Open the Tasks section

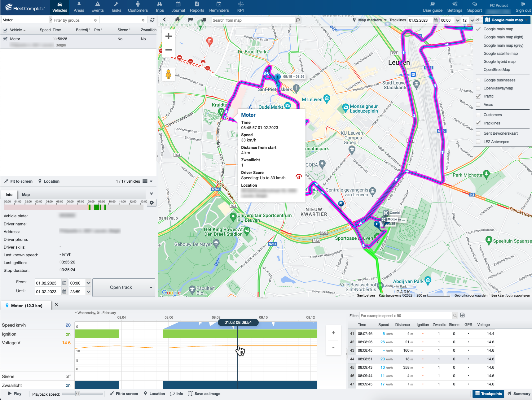[116, 7]
